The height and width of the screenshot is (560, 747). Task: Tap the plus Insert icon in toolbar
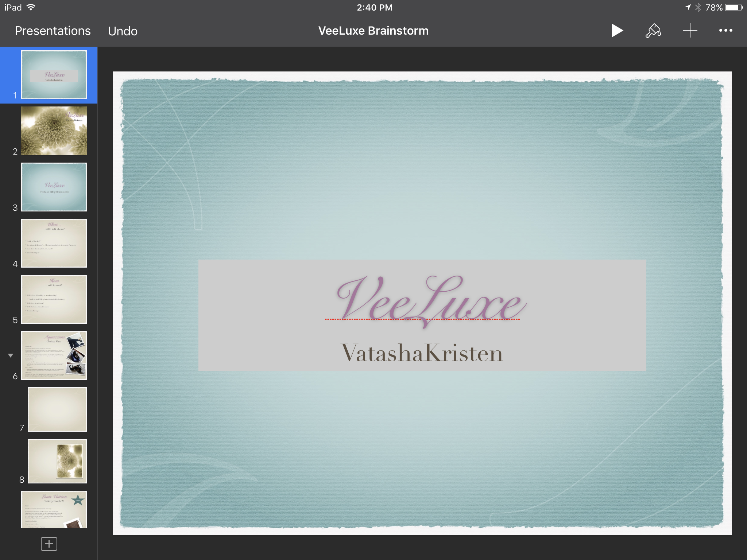(690, 31)
